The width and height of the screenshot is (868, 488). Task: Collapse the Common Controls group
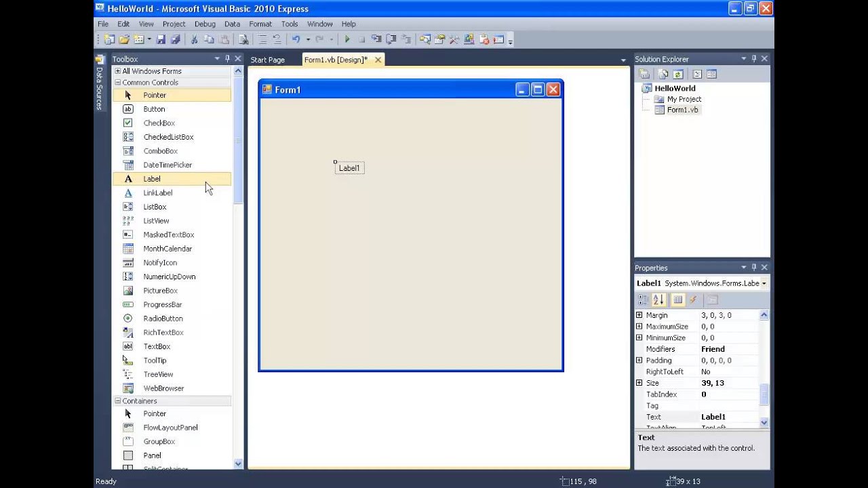[x=117, y=83]
